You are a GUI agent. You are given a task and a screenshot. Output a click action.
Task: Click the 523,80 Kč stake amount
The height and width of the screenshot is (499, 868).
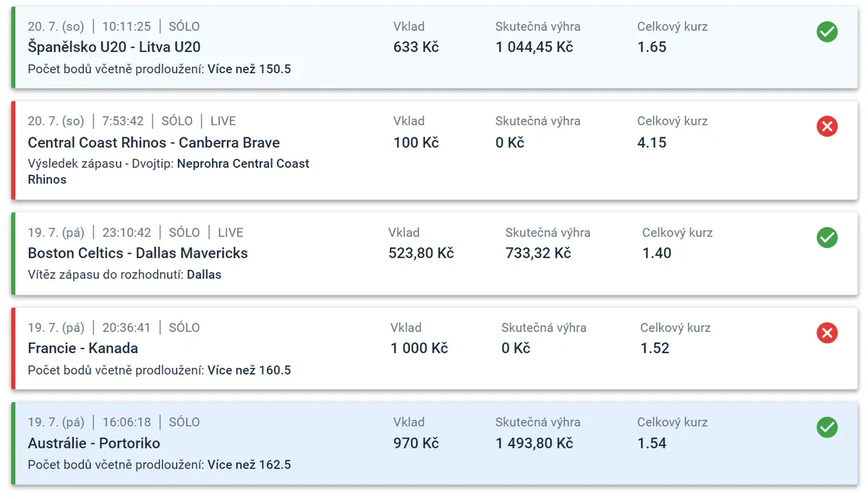click(x=421, y=253)
